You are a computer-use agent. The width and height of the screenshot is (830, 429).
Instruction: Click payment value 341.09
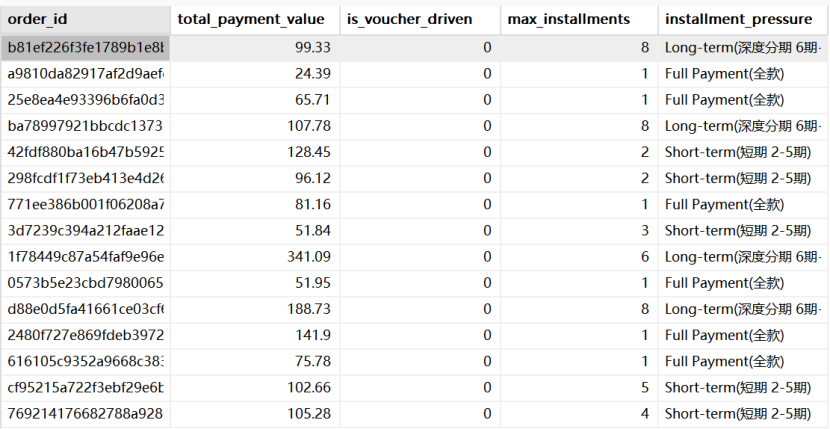[255, 257]
